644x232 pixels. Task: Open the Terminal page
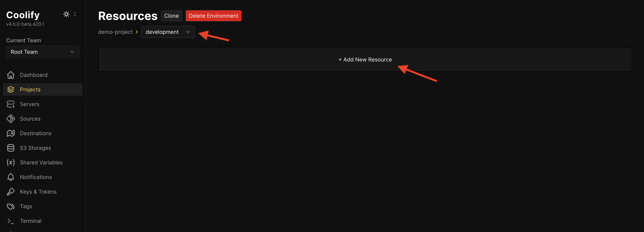pos(43,221)
